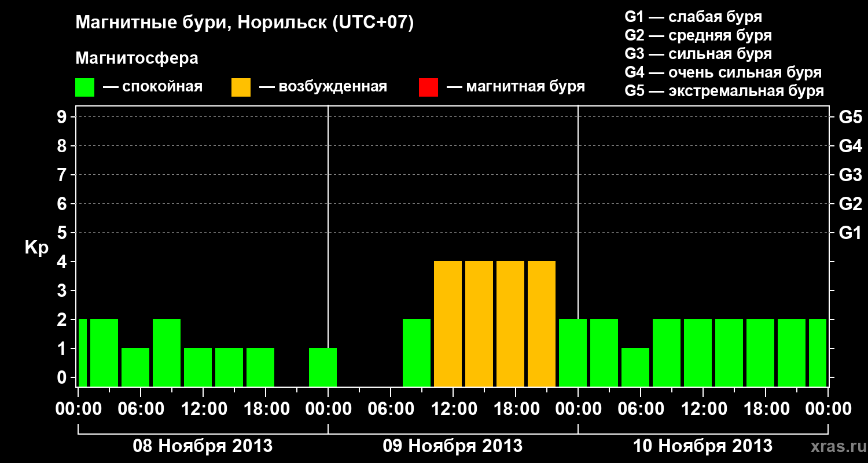Image resolution: width=868 pixels, height=463 pixels.
Task: Click the 'G3 — сильная буря' legend line
Action: (698, 54)
